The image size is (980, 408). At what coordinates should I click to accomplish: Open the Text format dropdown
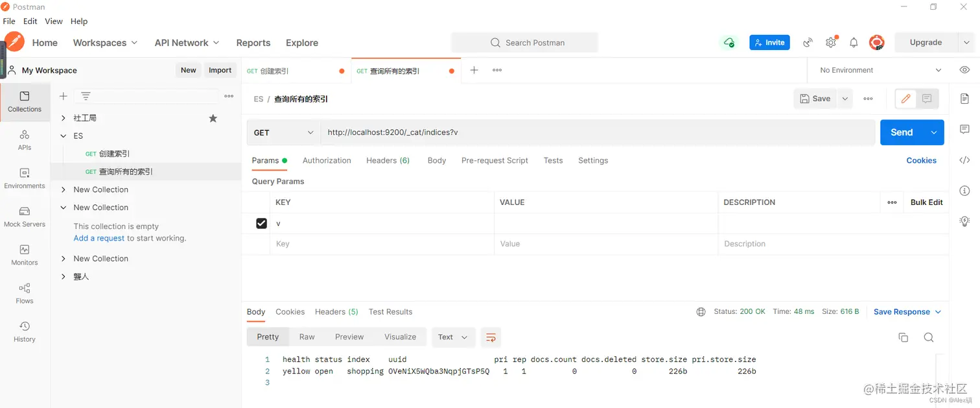click(x=453, y=337)
